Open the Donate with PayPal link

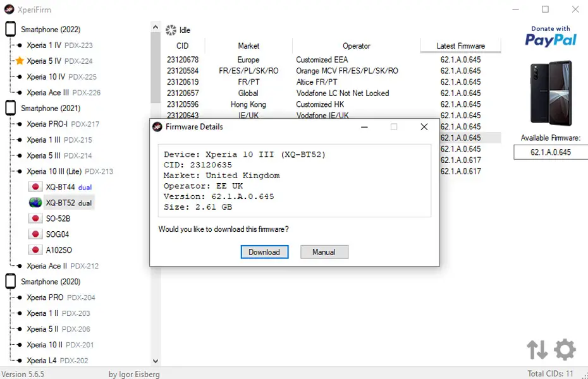551,37
